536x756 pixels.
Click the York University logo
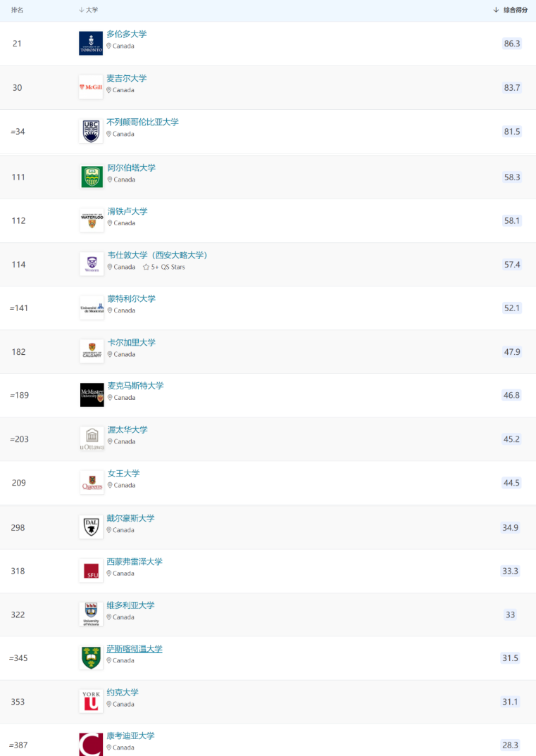point(92,701)
